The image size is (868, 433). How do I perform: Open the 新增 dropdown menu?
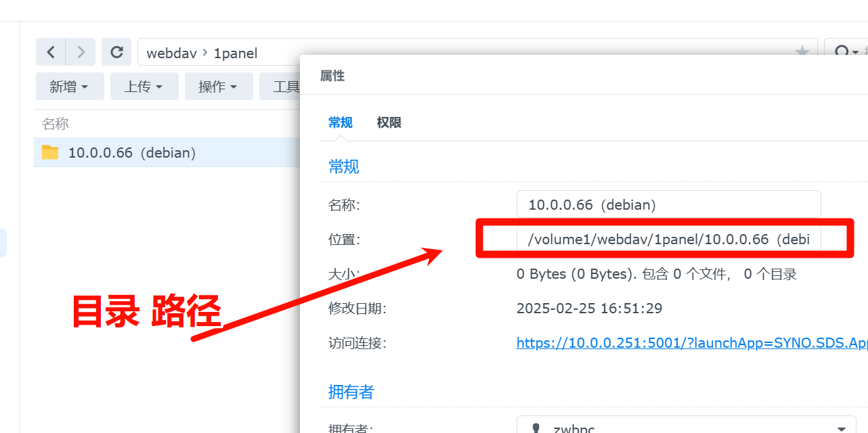[x=70, y=87]
